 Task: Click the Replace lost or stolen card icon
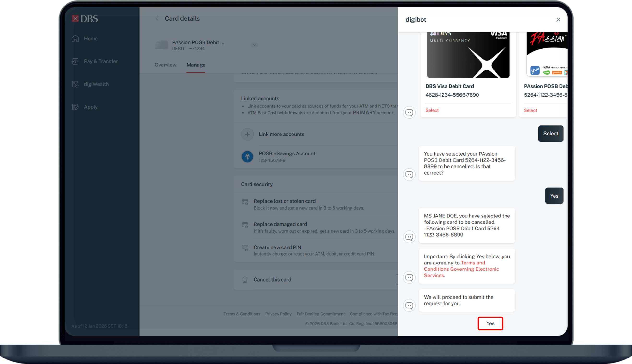coord(245,202)
